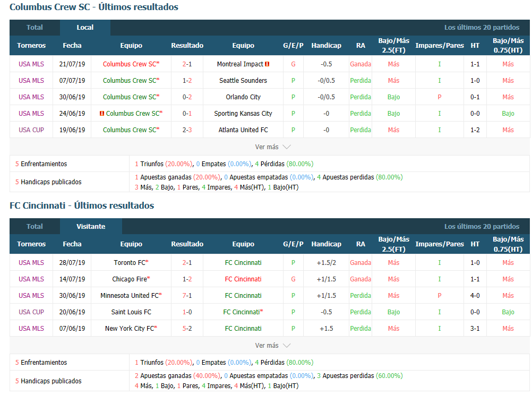Click USA MLS in the Seattle Sounders row
This screenshot has width=532, height=395.
(31, 80)
